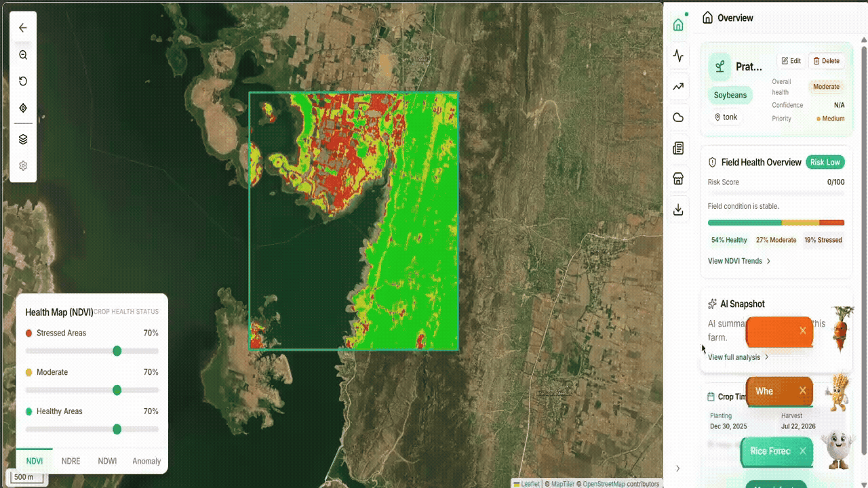Click the tonk location tag

(x=726, y=117)
